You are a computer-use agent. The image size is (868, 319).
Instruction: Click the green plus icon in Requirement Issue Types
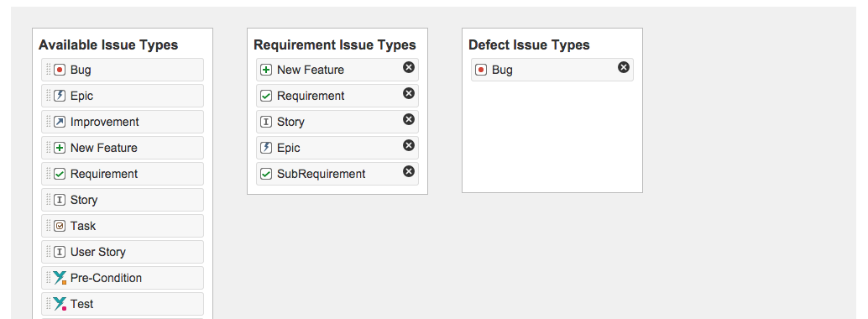pos(266,70)
